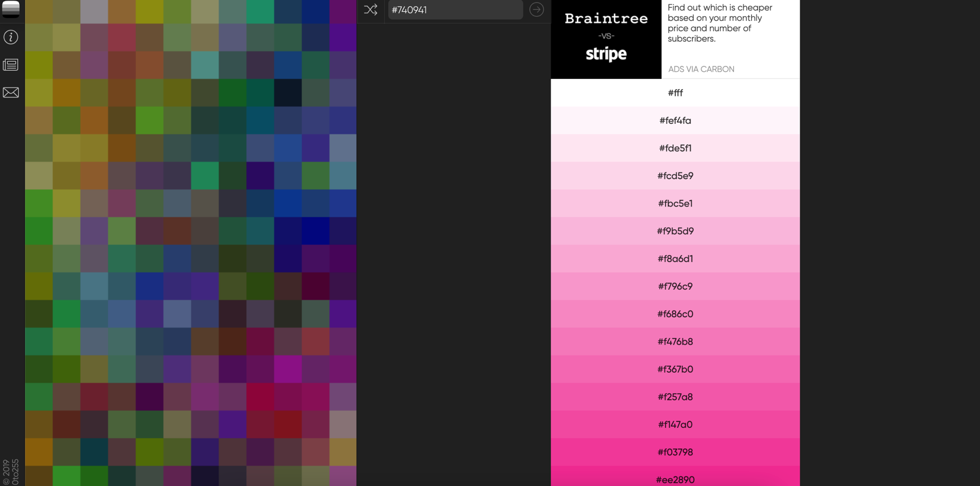Copy the #f796c9 shade
This screenshot has width=980, height=486.
(x=675, y=286)
